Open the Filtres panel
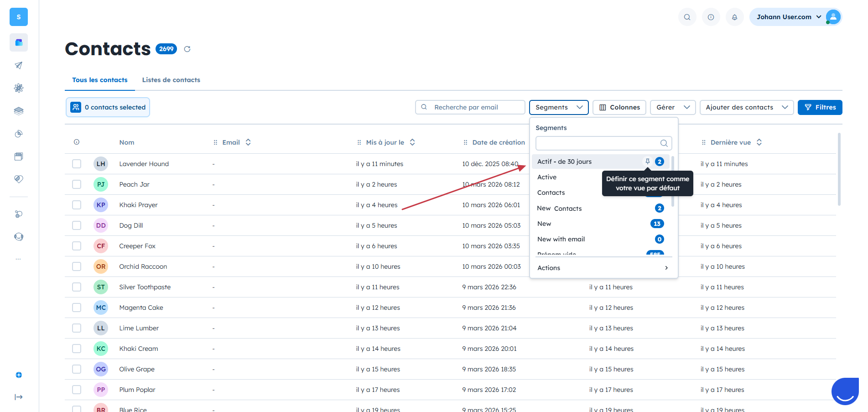 click(820, 107)
